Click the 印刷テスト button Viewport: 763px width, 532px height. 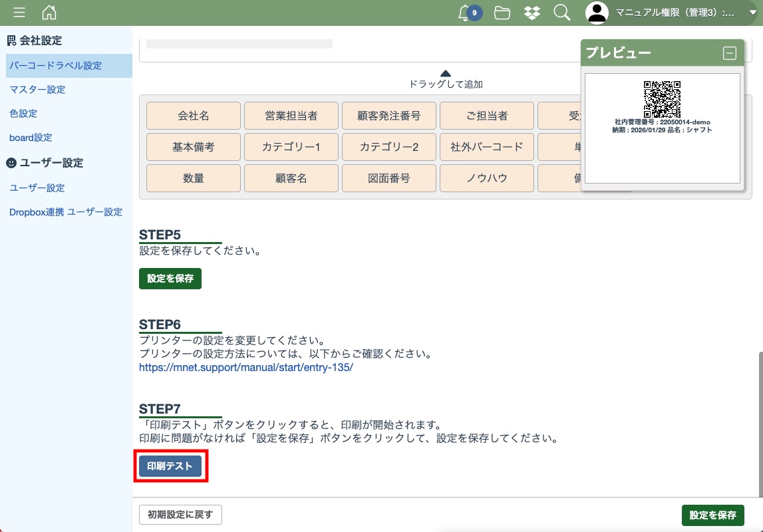pyautogui.click(x=170, y=466)
